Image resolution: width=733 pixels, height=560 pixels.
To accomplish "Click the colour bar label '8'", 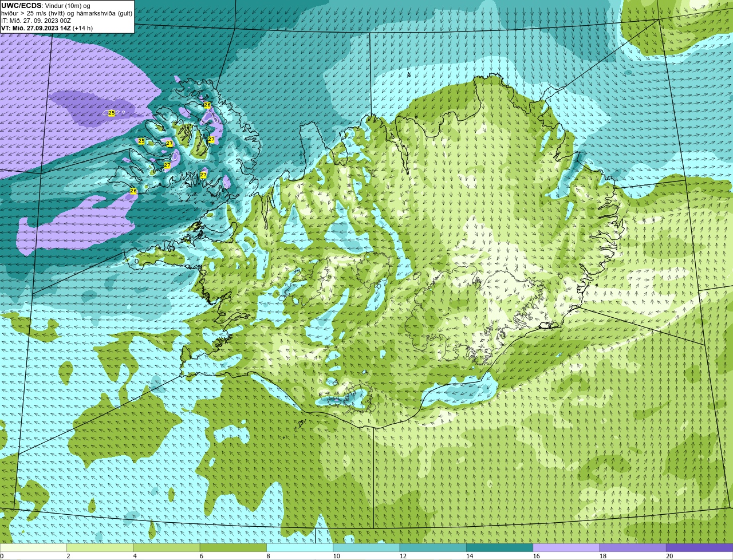I will [x=269, y=556].
